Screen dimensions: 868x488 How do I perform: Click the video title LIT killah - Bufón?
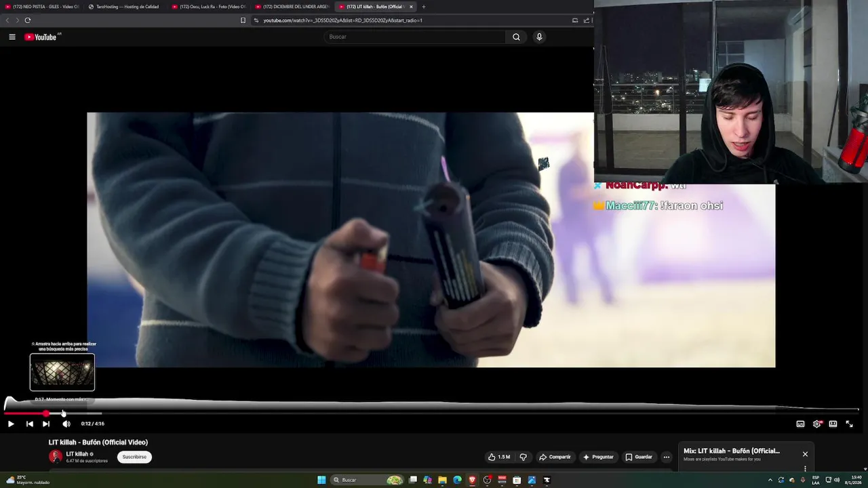pyautogui.click(x=98, y=443)
